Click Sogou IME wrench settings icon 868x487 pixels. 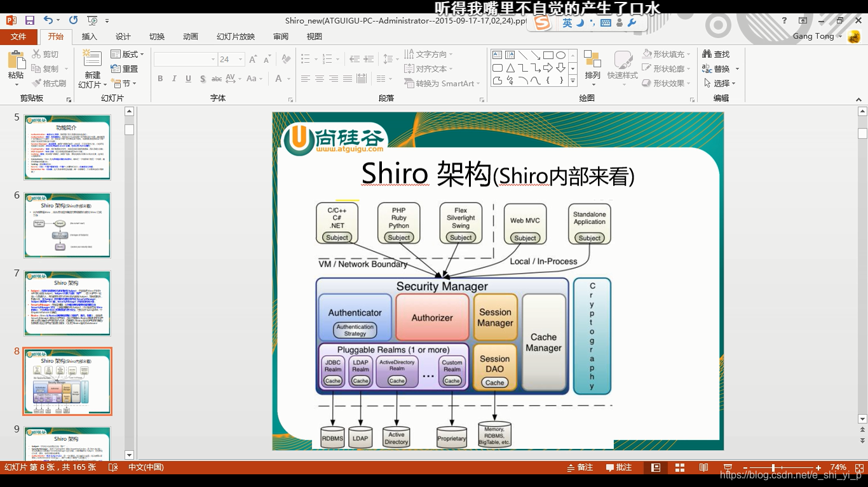click(x=632, y=23)
